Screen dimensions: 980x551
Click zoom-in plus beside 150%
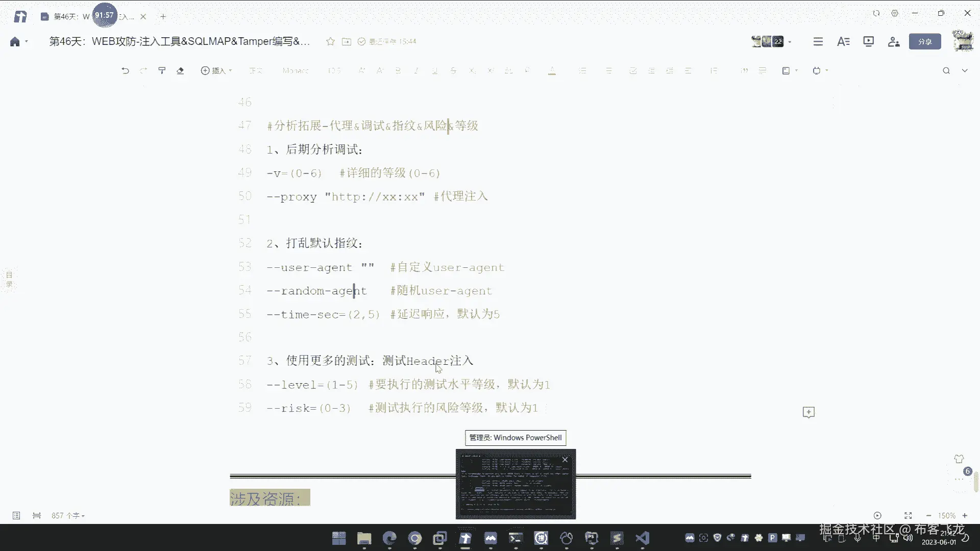click(x=965, y=516)
